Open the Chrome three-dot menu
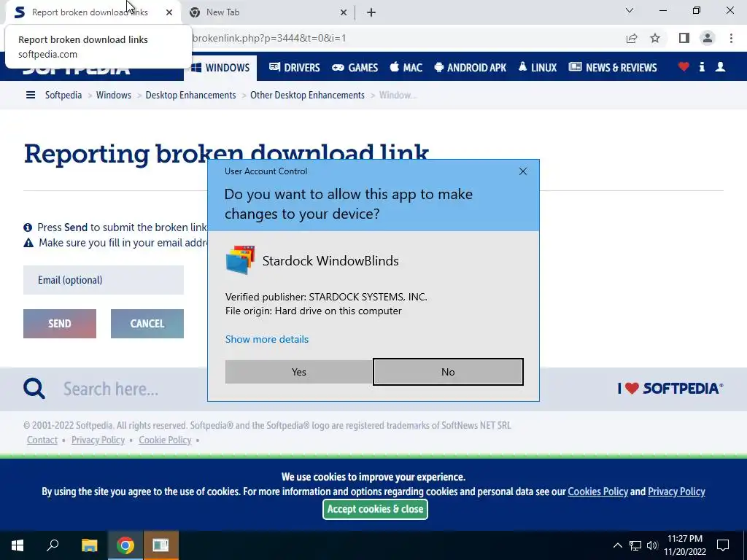The width and height of the screenshot is (747, 560). (x=731, y=38)
